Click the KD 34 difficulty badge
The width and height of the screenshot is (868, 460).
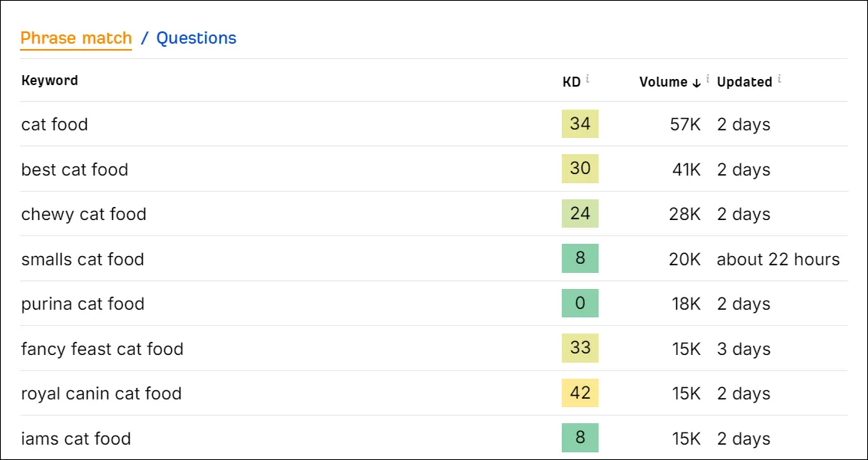[580, 123]
